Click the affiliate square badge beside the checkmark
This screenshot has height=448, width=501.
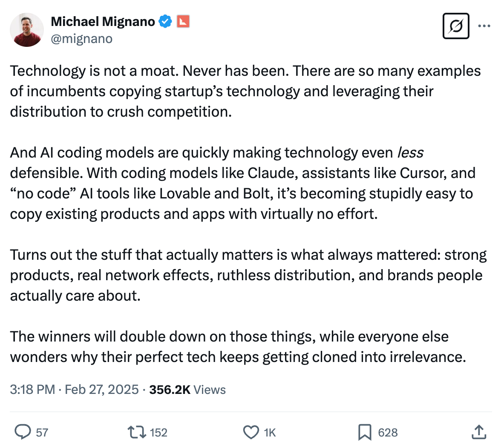(x=183, y=21)
